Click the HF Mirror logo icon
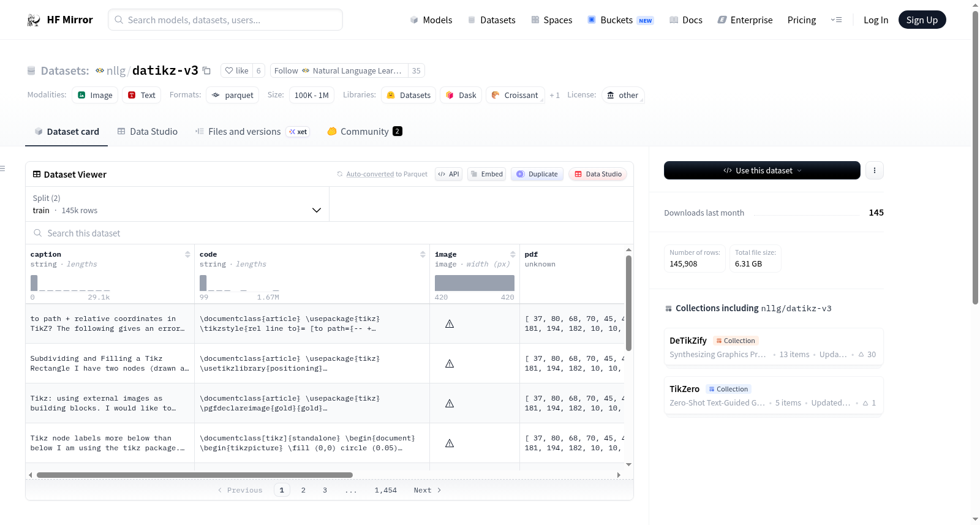This screenshot has height=525, width=980. (x=34, y=20)
